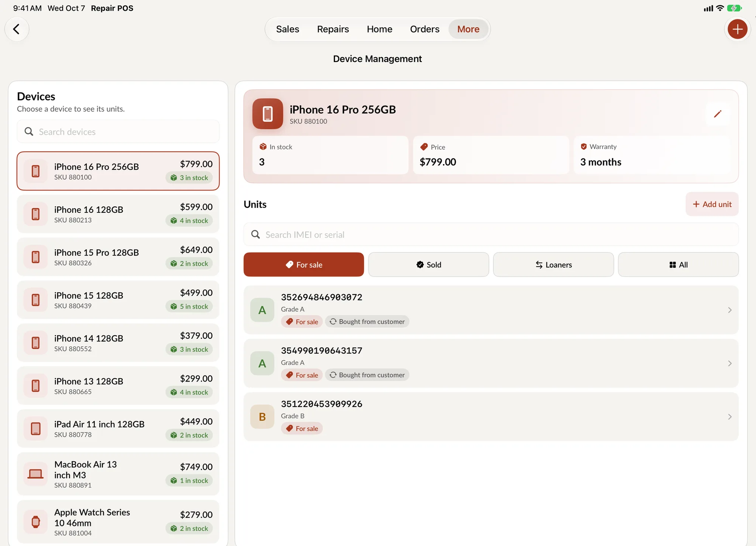Open unit 351220453909926 via its chevron
The height and width of the screenshot is (546, 756).
click(x=730, y=417)
